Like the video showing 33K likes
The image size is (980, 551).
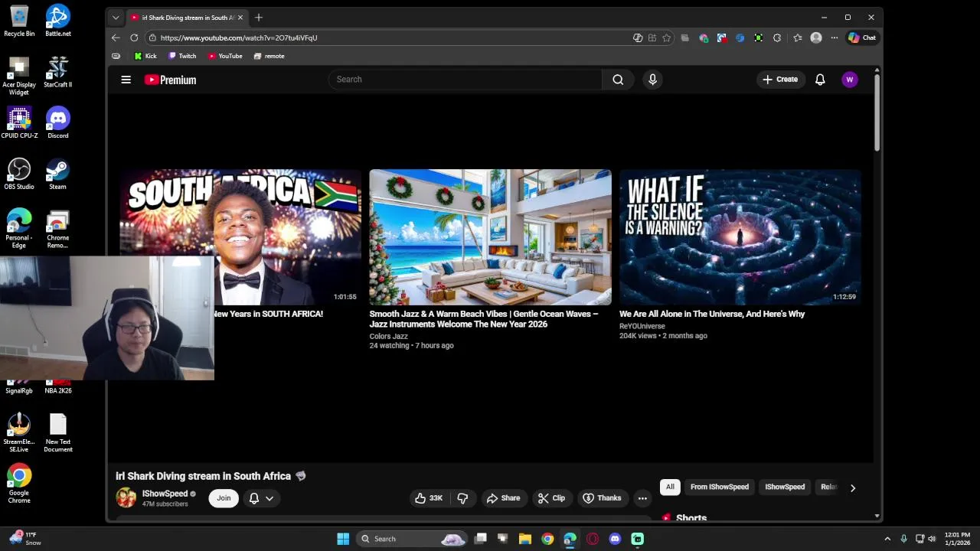point(429,498)
